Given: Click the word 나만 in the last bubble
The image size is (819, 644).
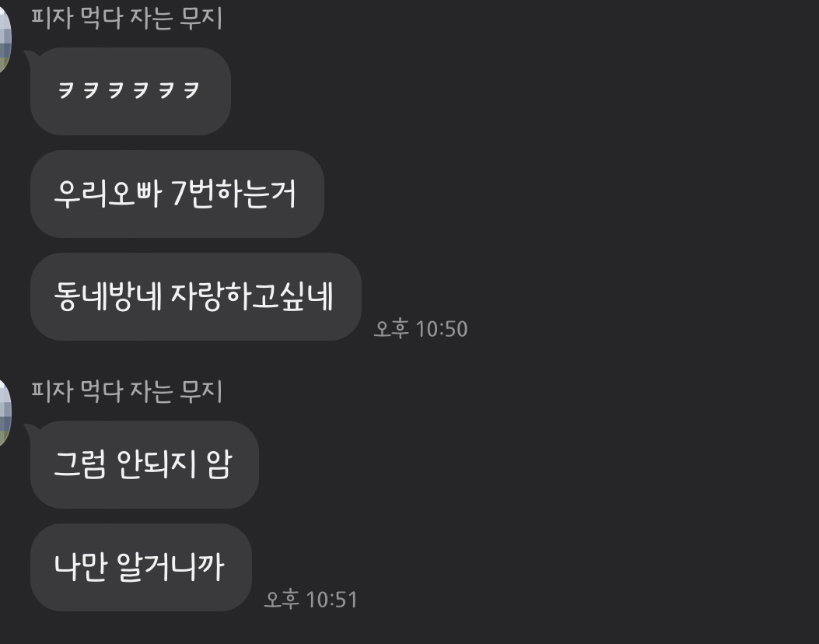Looking at the screenshot, I should click(x=80, y=567).
